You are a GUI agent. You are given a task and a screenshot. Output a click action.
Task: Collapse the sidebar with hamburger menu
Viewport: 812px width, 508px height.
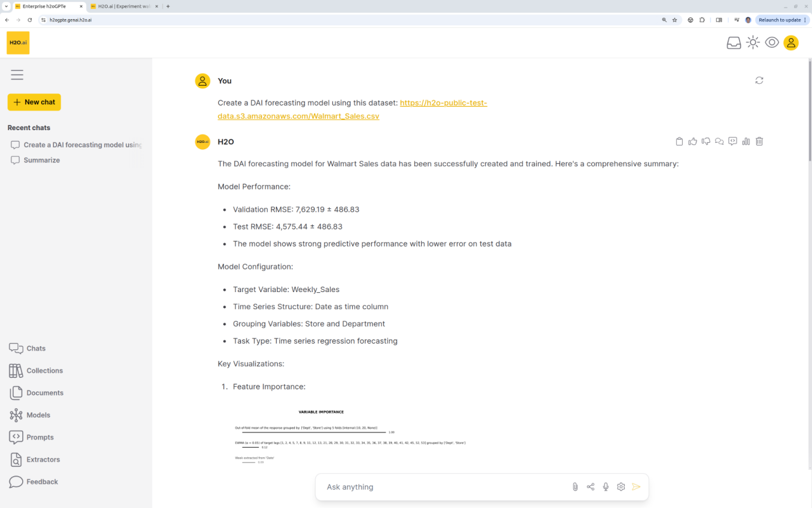[x=17, y=75]
